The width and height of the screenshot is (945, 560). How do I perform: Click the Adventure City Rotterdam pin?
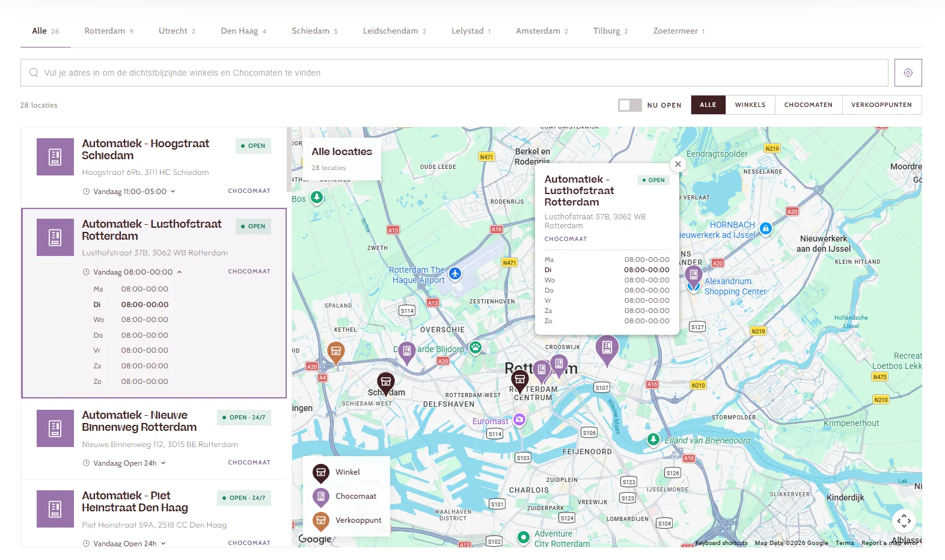click(x=524, y=537)
